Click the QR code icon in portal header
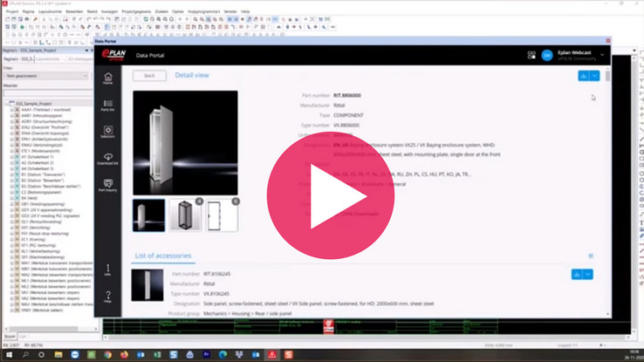 [531, 55]
